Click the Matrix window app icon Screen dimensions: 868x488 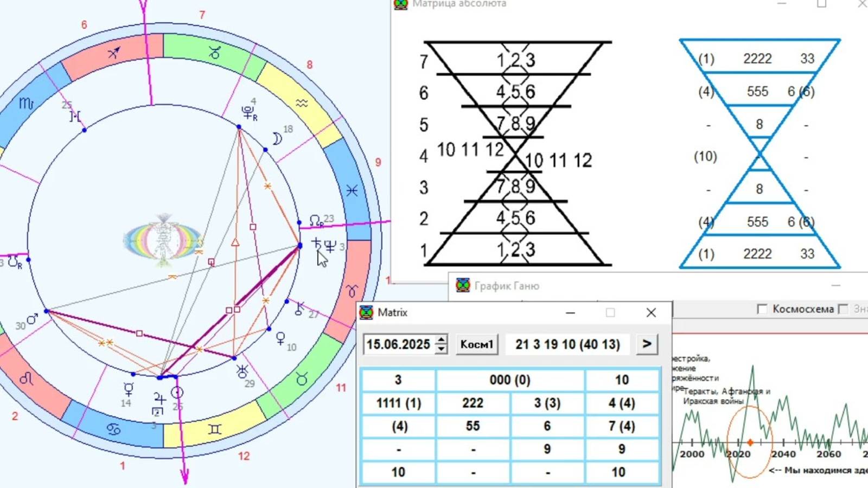point(367,312)
